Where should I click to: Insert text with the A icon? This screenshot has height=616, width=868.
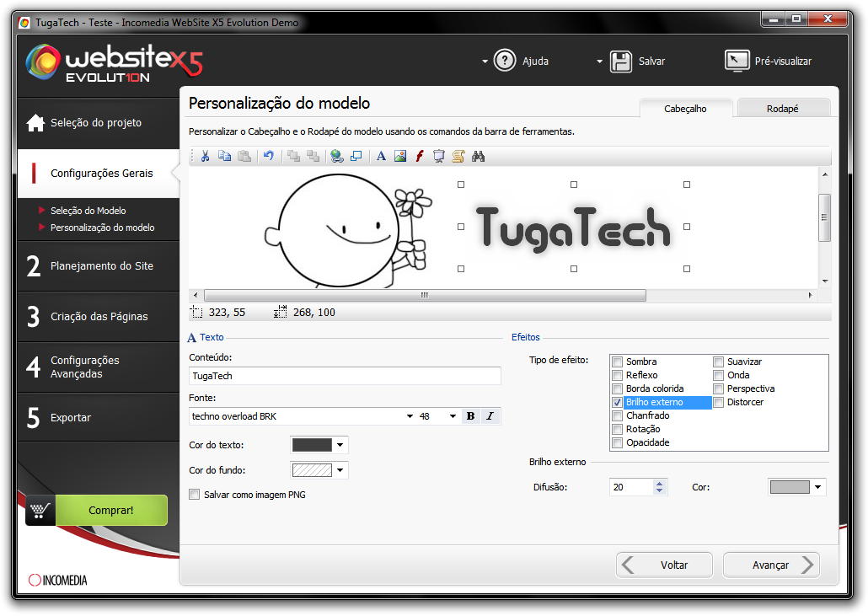point(381,156)
